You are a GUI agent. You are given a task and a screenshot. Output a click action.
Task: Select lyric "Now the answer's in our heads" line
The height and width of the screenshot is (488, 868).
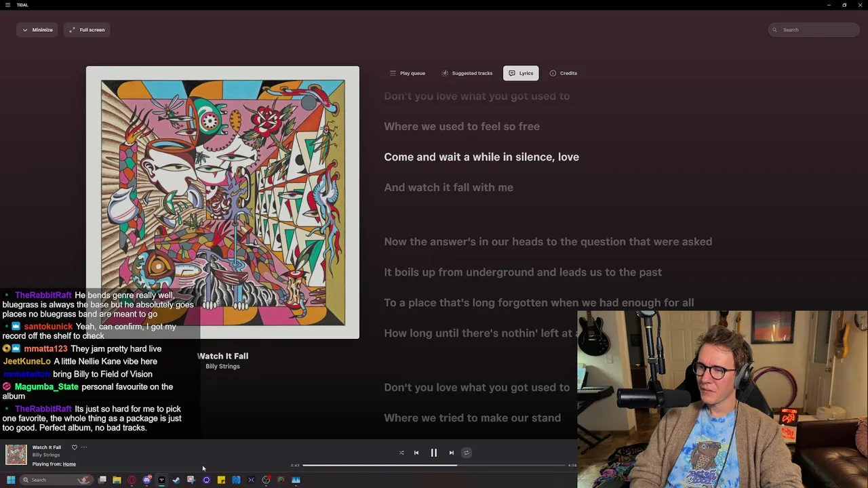point(548,242)
